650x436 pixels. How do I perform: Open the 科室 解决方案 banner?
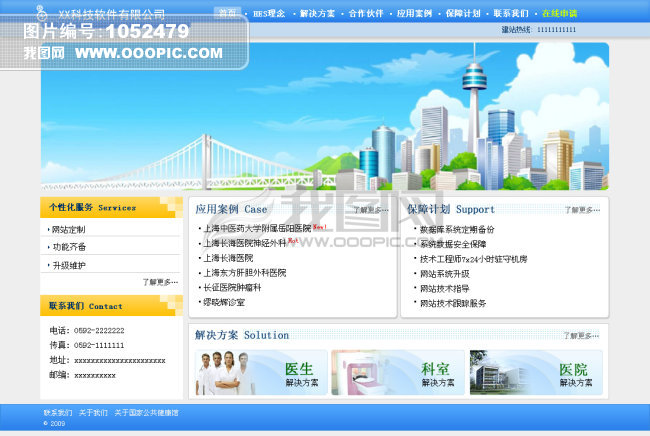pos(398,372)
